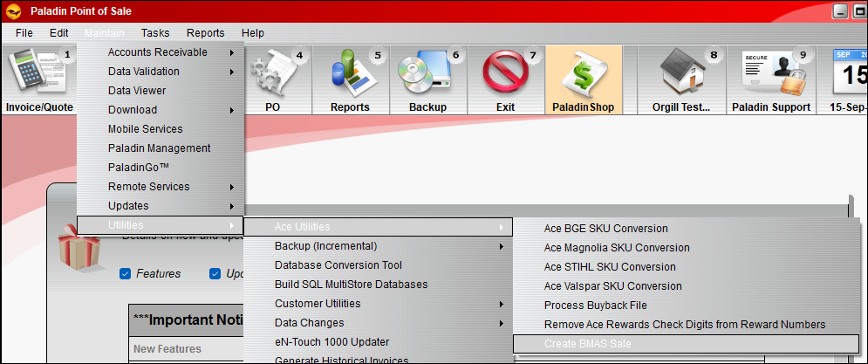The image size is (868, 364).
Task: Expand the Customer Utilities submenu
Action: (x=318, y=304)
